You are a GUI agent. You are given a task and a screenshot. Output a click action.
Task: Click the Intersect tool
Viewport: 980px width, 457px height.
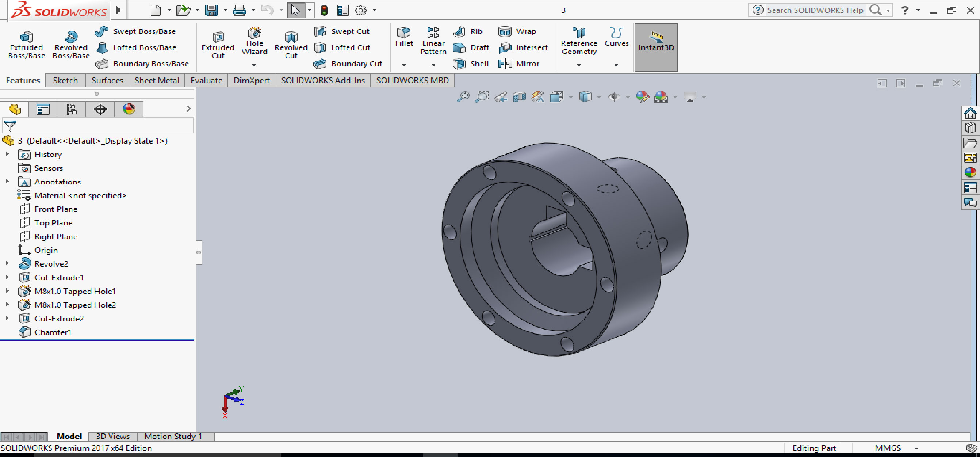click(x=523, y=47)
